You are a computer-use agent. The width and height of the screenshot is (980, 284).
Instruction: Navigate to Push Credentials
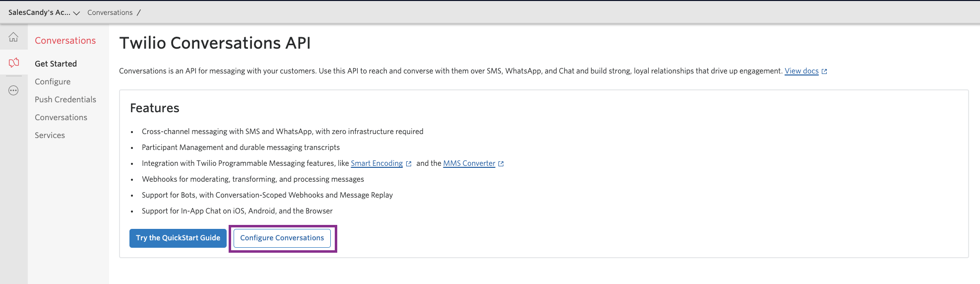point(65,99)
